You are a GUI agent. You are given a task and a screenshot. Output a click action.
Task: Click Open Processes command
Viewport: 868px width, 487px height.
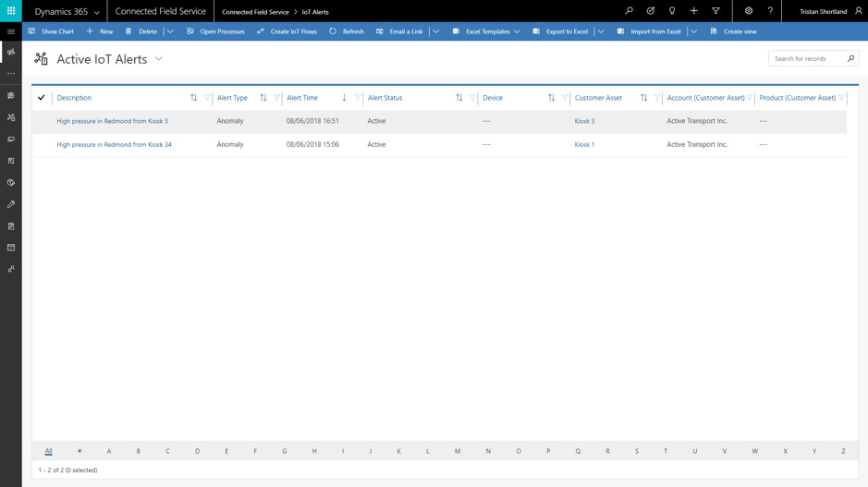(x=215, y=31)
